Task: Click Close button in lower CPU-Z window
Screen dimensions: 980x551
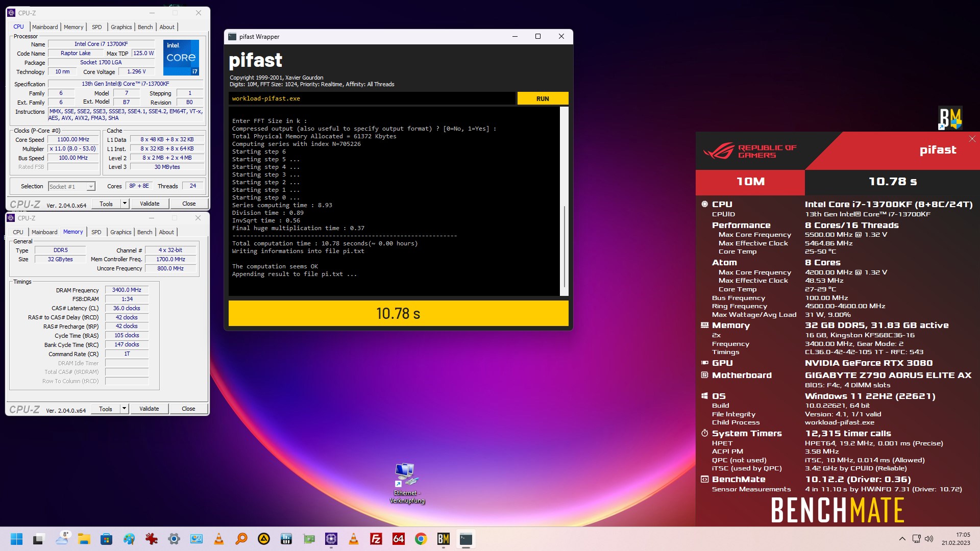Action: click(x=188, y=409)
